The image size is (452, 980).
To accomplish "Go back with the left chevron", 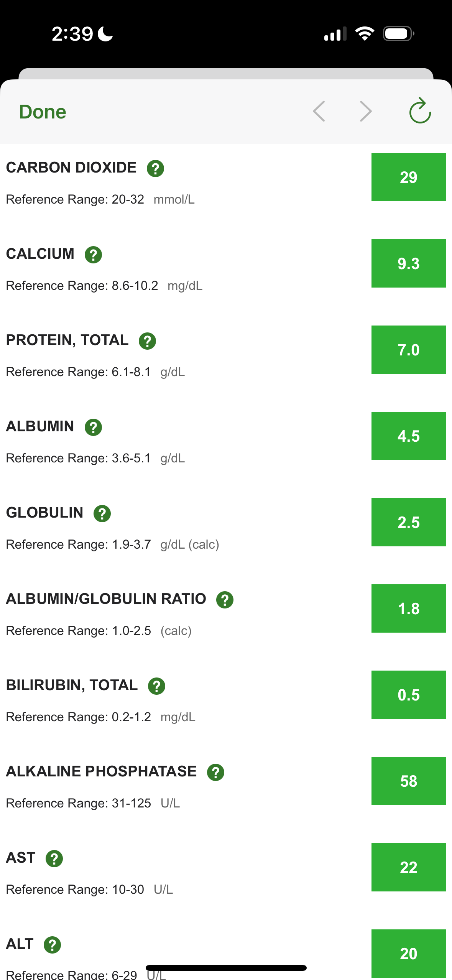I will pos(319,111).
